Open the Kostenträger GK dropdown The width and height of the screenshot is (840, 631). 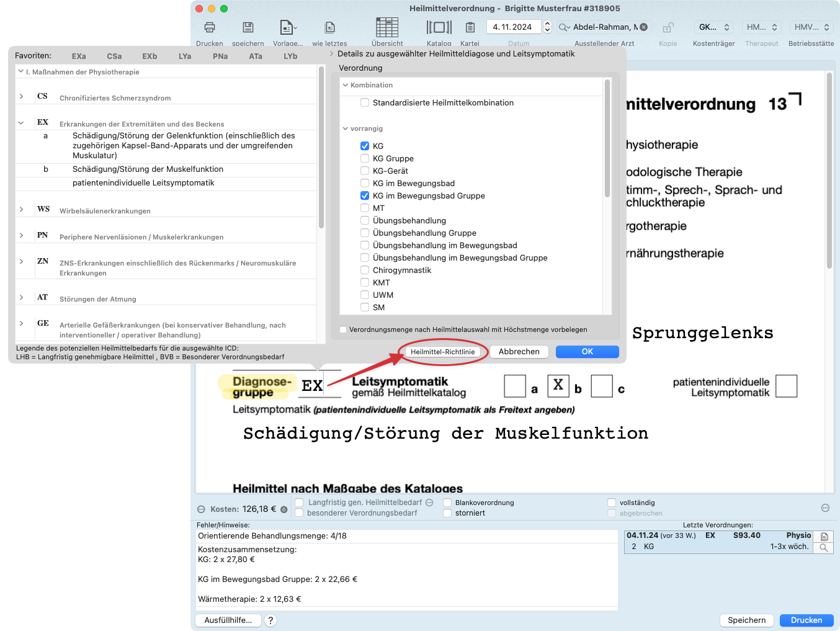pos(714,27)
